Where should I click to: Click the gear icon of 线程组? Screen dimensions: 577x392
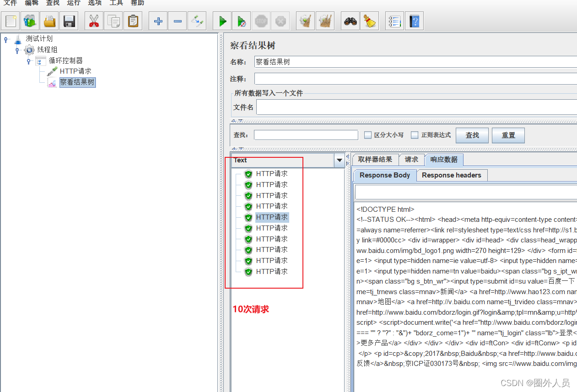(29, 50)
